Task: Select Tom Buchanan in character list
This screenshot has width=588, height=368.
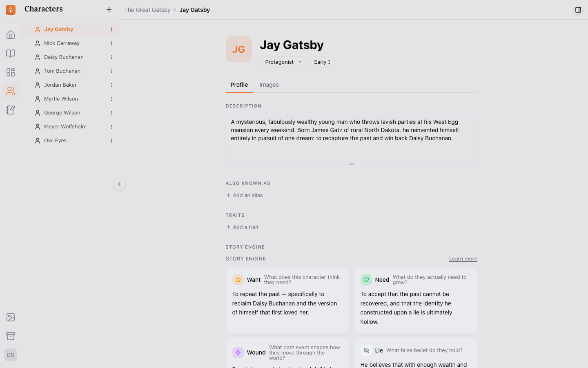Action: tap(70, 71)
